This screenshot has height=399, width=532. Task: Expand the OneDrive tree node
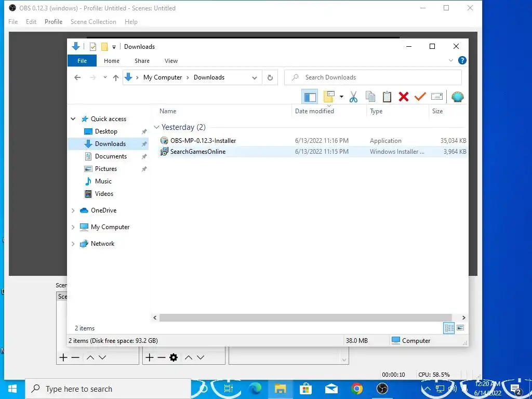pyautogui.click(x=73, y=210)
